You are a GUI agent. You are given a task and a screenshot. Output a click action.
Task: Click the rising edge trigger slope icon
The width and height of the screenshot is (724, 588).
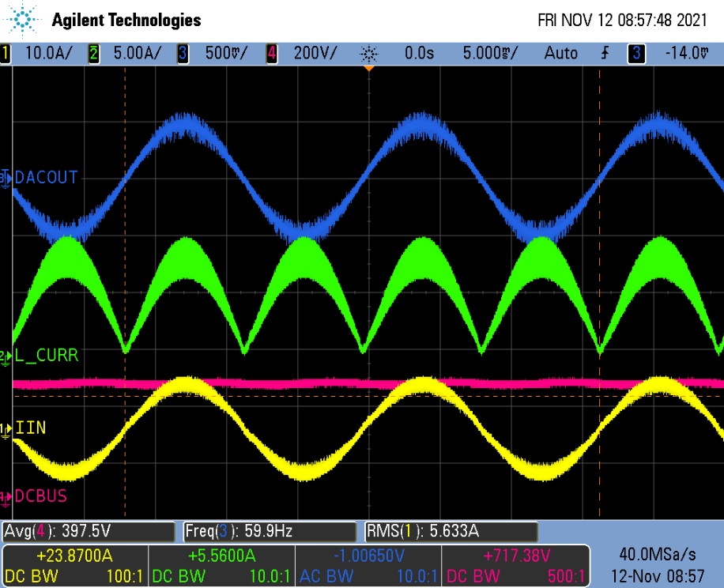coord(606,54)
